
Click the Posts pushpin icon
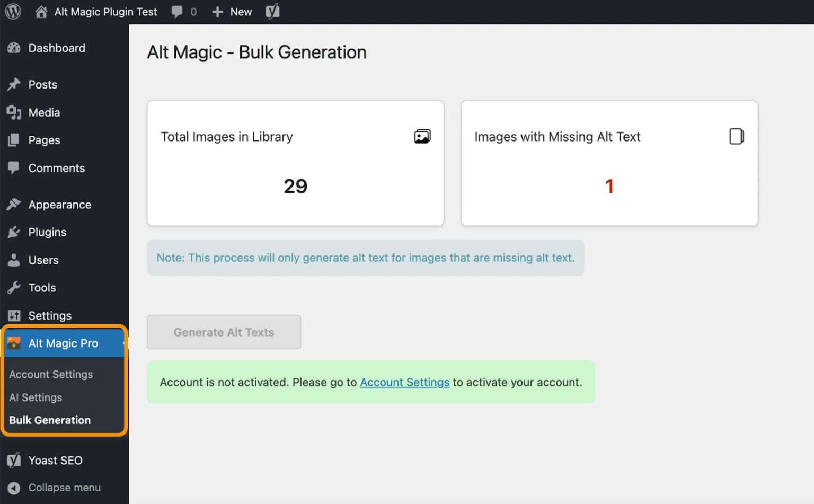coord(14,84)
